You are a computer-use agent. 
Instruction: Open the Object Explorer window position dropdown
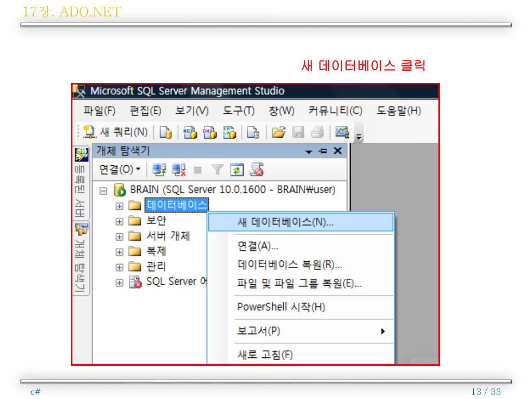tap(309, 152)
